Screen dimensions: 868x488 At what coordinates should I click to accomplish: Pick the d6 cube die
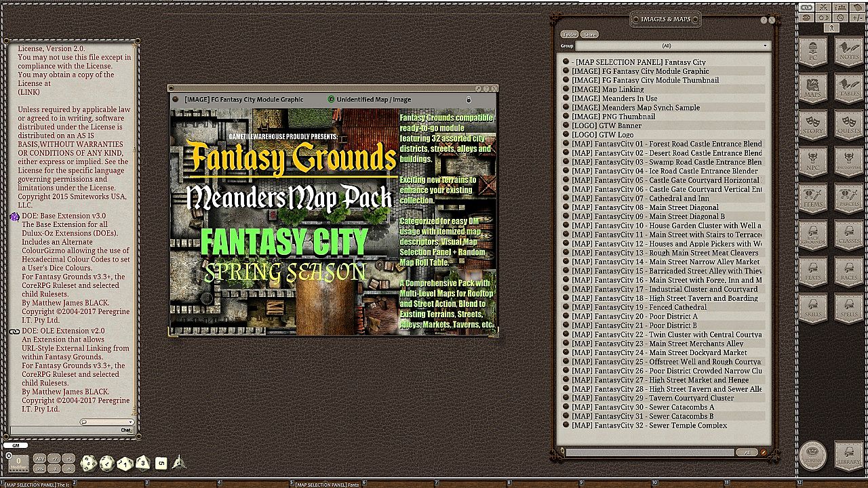click(x=161, y=463)
